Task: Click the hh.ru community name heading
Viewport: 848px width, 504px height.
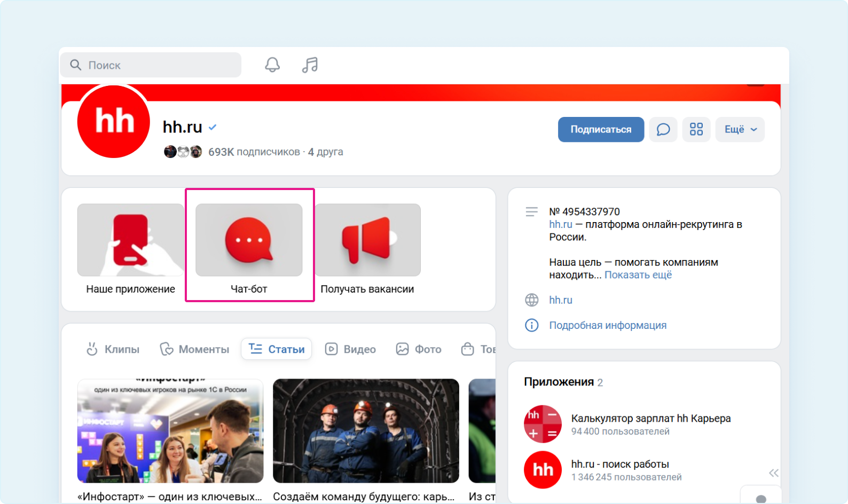Action: 182,127
